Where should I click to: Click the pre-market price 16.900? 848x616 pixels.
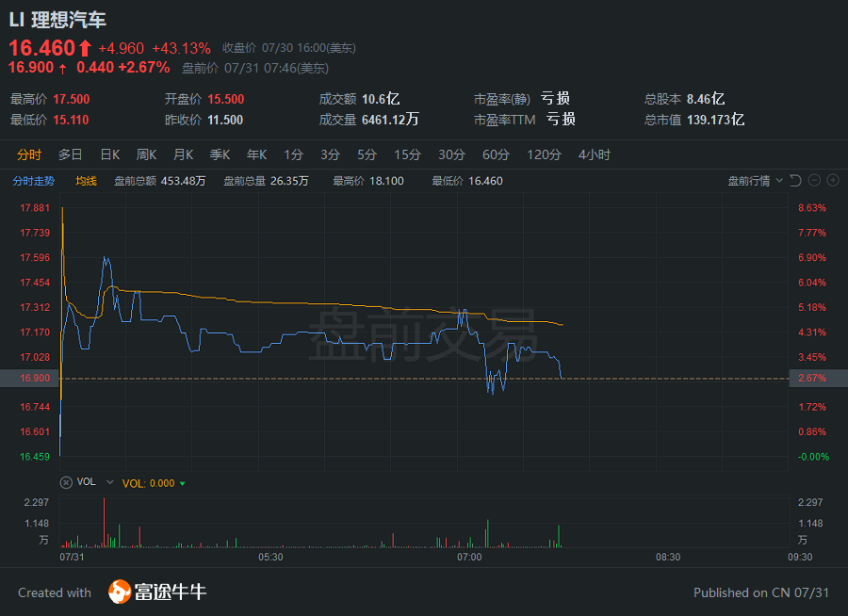tap(31, 68)
